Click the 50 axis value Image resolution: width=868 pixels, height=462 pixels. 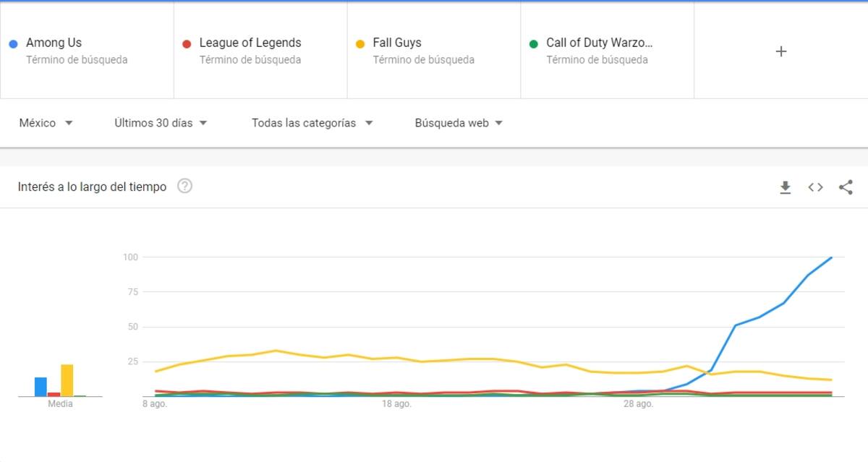132,327
